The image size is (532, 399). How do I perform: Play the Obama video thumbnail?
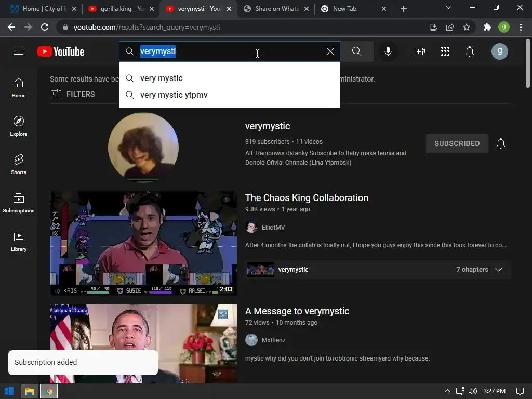coord(143,344)
